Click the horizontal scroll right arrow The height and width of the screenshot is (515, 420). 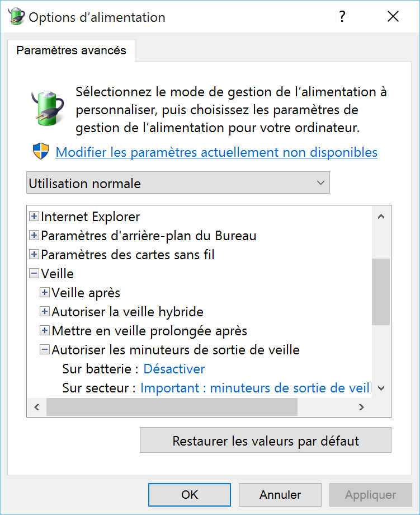pyautogui.click(x=361, y=408)
